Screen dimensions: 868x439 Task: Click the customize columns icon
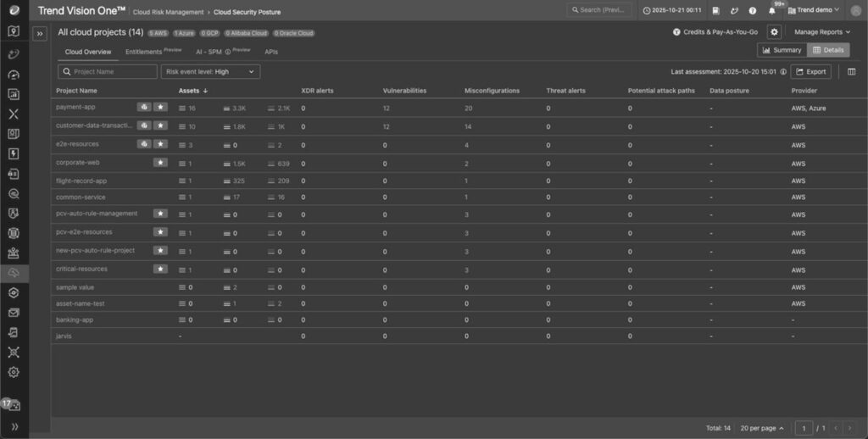pyautogui.click(x=851, y=71)
